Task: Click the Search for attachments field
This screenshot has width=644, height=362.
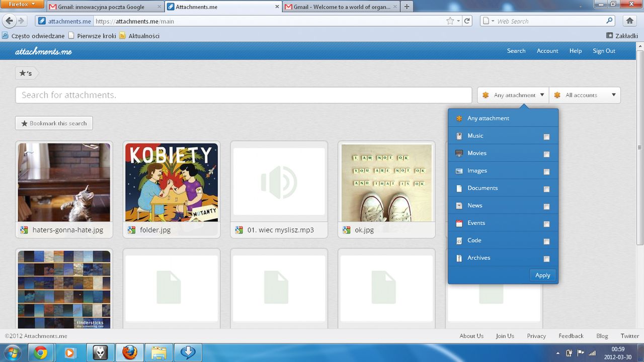Action: (x=244, y=95)
